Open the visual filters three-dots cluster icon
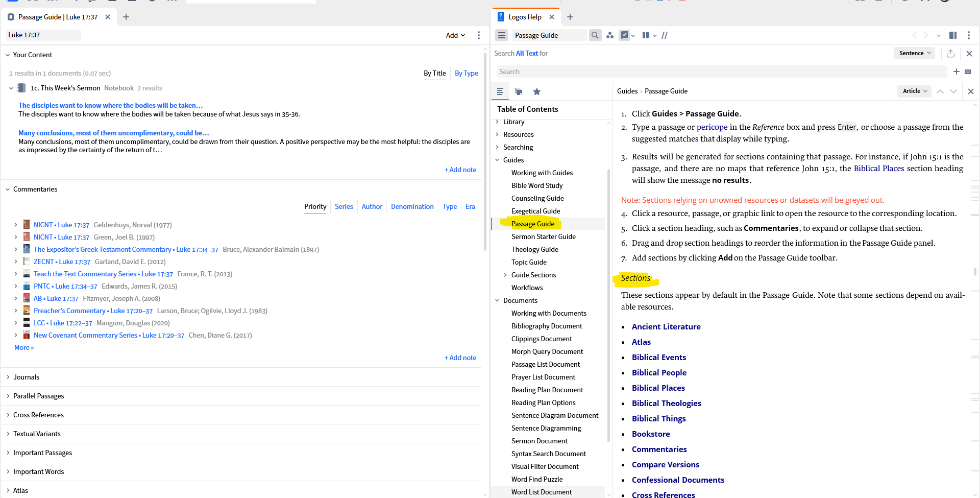The height and width of the screenshot is (498, 980). pos(610,35)
